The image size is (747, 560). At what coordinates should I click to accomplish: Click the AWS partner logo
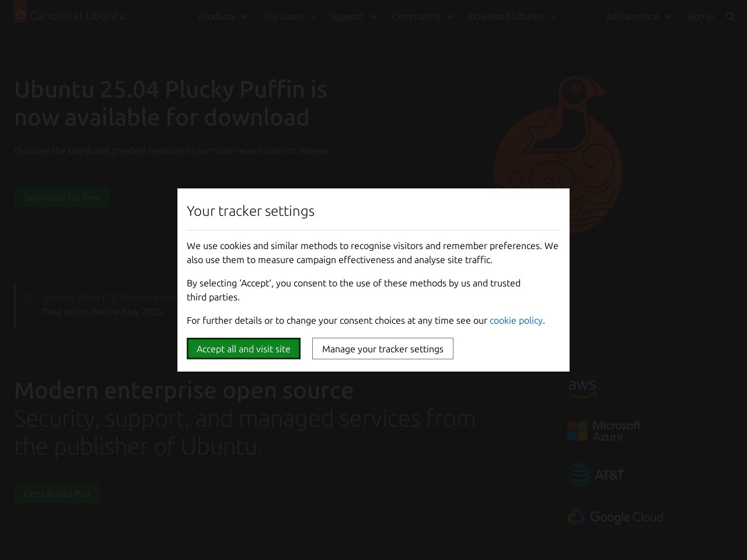[x=582, y=388]
